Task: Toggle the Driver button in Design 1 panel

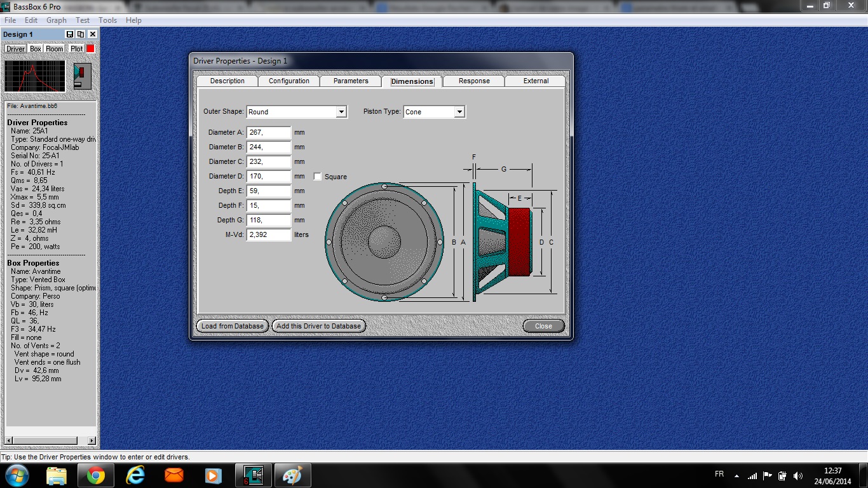Action: pos(15,49)
